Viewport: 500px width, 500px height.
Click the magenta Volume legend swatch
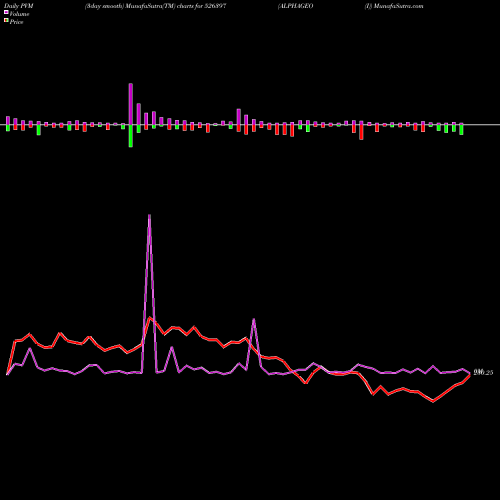click(x=6, y=13)
